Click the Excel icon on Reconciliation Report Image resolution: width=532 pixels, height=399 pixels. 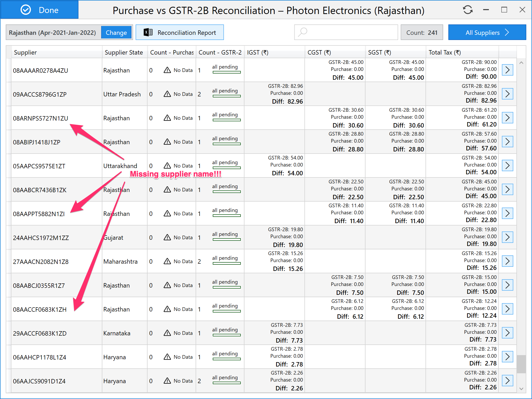click(148, 32)
